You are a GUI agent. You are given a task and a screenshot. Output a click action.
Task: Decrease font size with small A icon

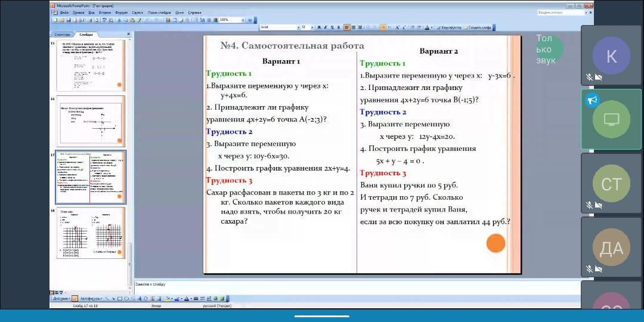404,27
